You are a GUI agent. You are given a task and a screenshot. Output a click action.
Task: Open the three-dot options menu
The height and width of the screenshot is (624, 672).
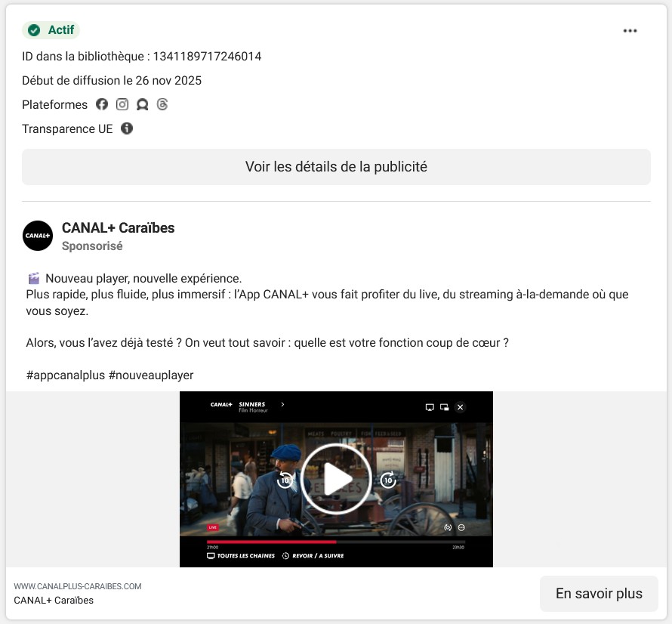(x=630, y=30)
